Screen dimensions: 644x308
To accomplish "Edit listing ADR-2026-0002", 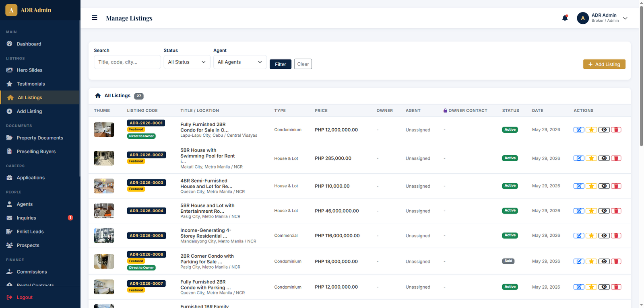I will [x=579, y=158].
